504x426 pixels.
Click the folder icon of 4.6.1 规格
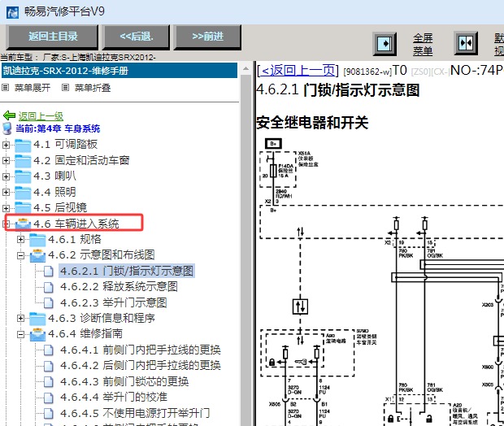(x=37, y=240)
